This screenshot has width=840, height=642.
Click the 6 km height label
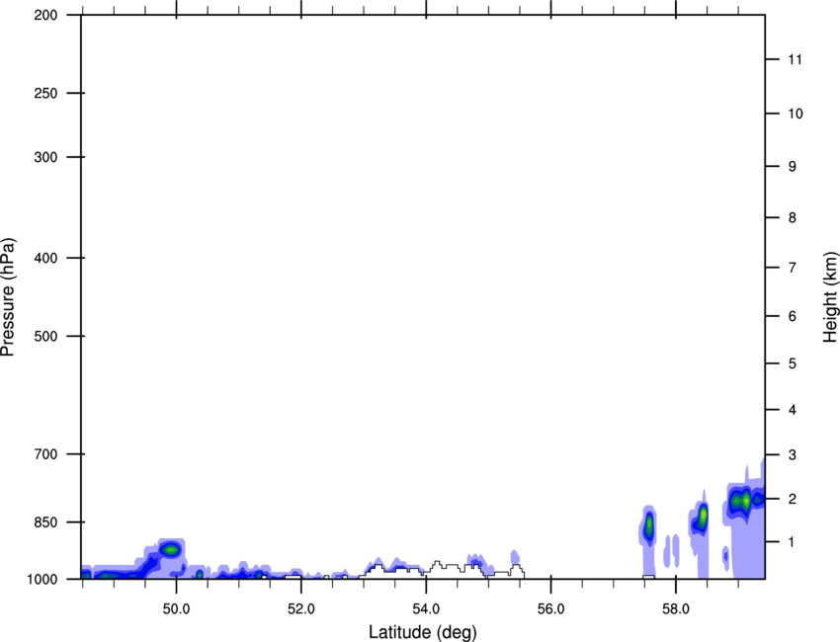(x=793, y=316)
